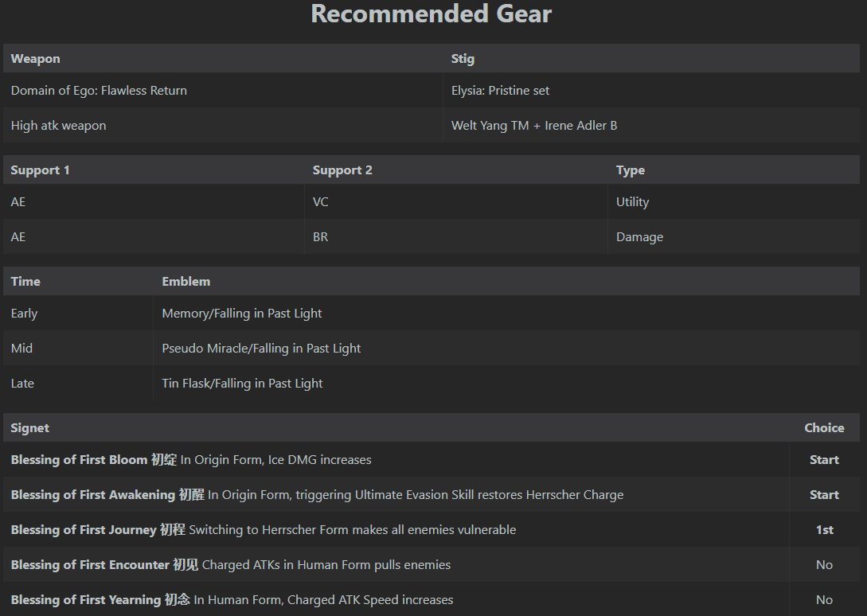Click the Stig column header

coord(463,59)
